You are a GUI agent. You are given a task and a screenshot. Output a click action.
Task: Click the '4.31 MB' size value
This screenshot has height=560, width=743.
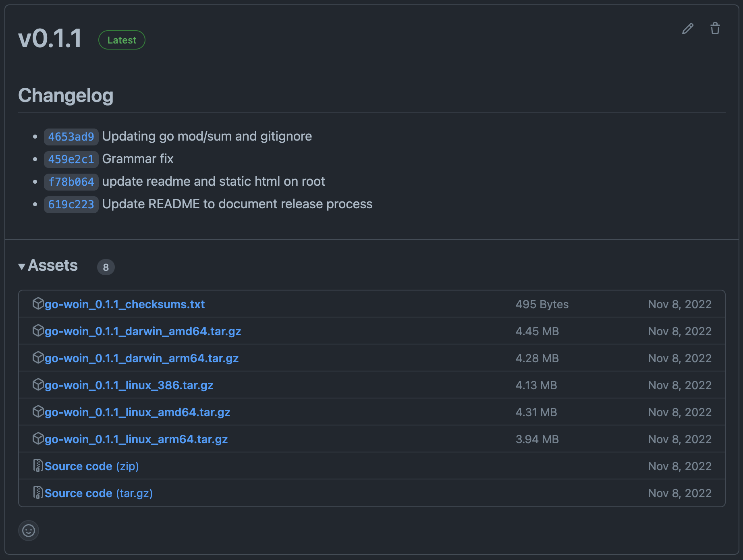pos(536,412)
